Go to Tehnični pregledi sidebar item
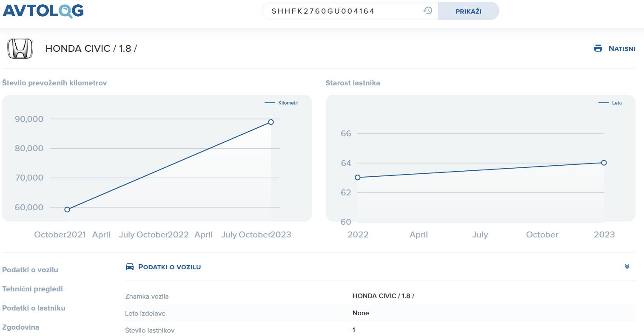 32,289
